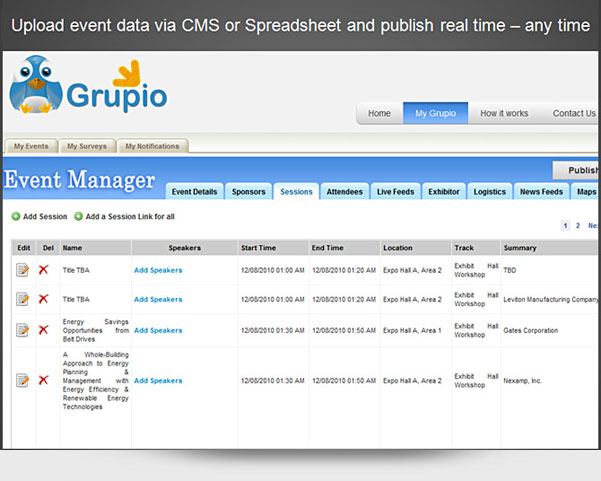
Task: Click the Publish button
Action: 576,170
